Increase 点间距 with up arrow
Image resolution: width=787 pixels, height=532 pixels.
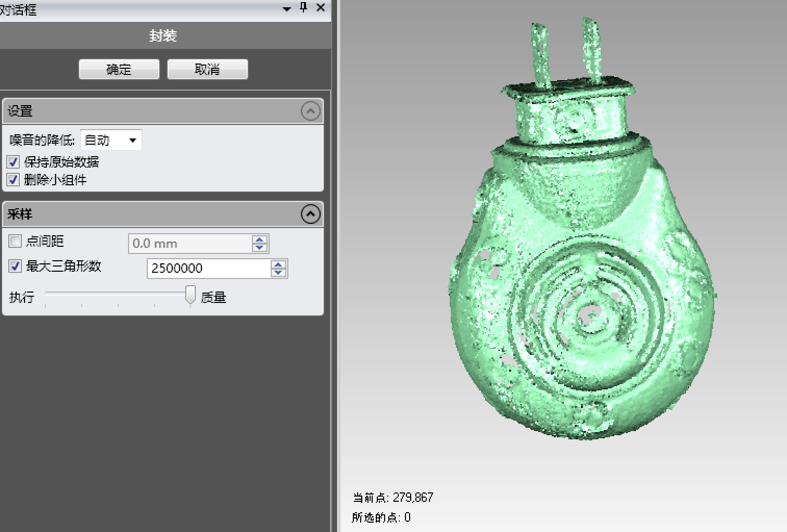click(259, 239)
